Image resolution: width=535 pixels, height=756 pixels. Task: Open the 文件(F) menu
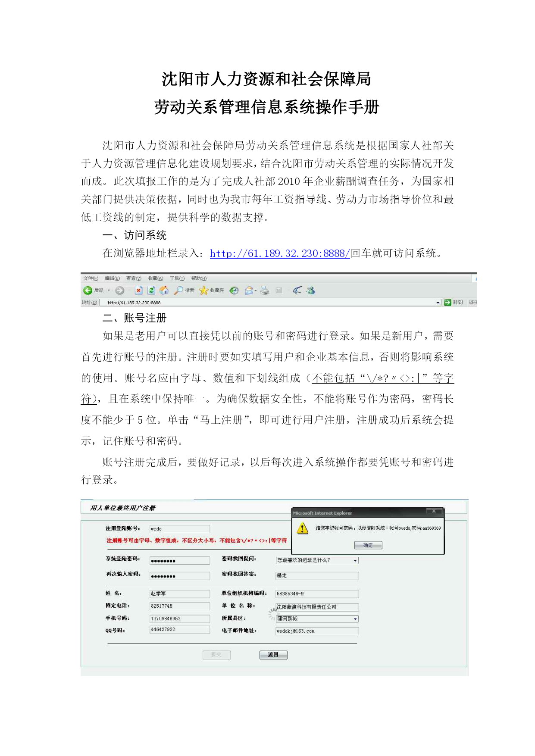(91, 278)
